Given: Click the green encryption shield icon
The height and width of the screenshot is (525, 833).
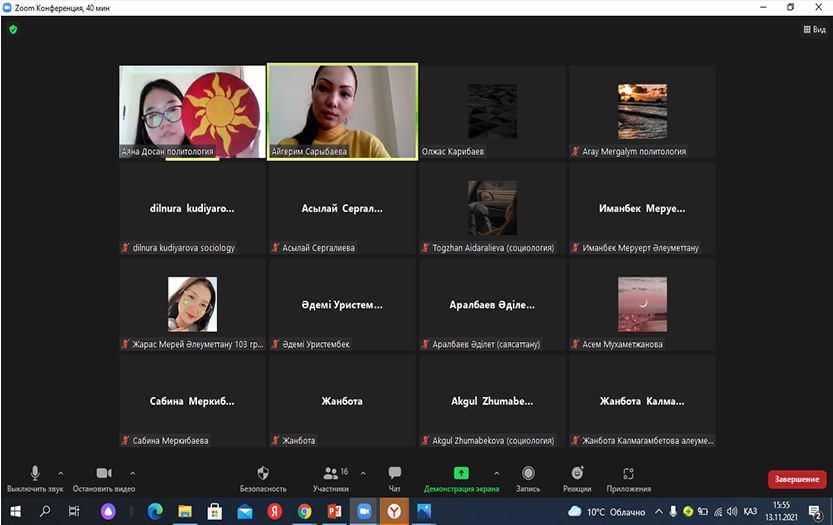Looking at the screenshot, I should 13,30.
